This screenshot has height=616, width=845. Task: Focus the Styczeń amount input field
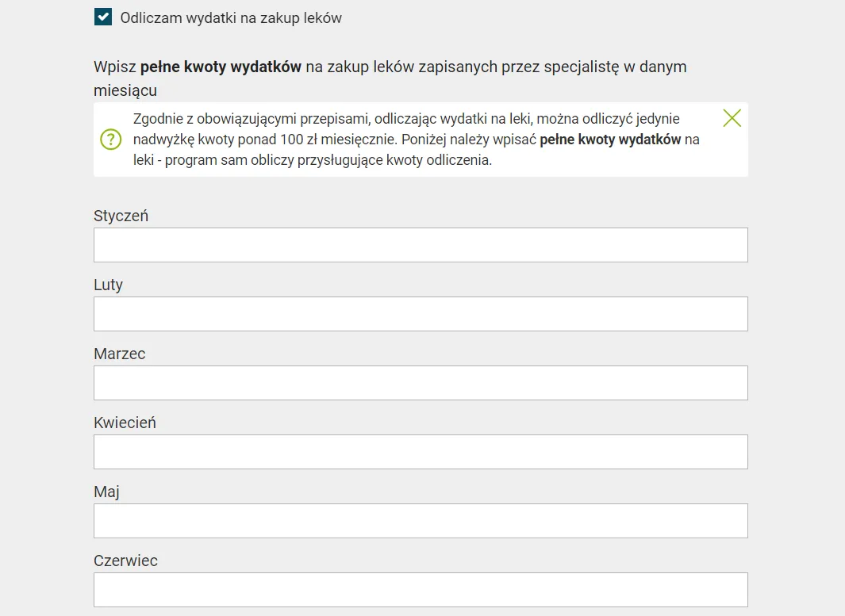click(421, 245)
